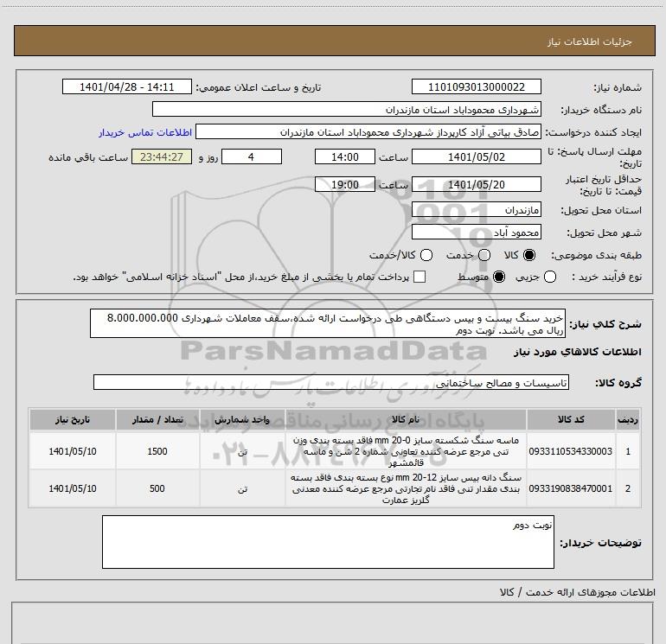Click the general description text box
666x644 pixels.
coord(328,324)
